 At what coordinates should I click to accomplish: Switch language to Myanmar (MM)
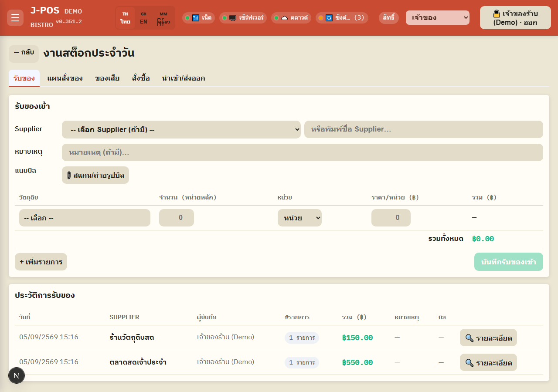coord(163,18)
